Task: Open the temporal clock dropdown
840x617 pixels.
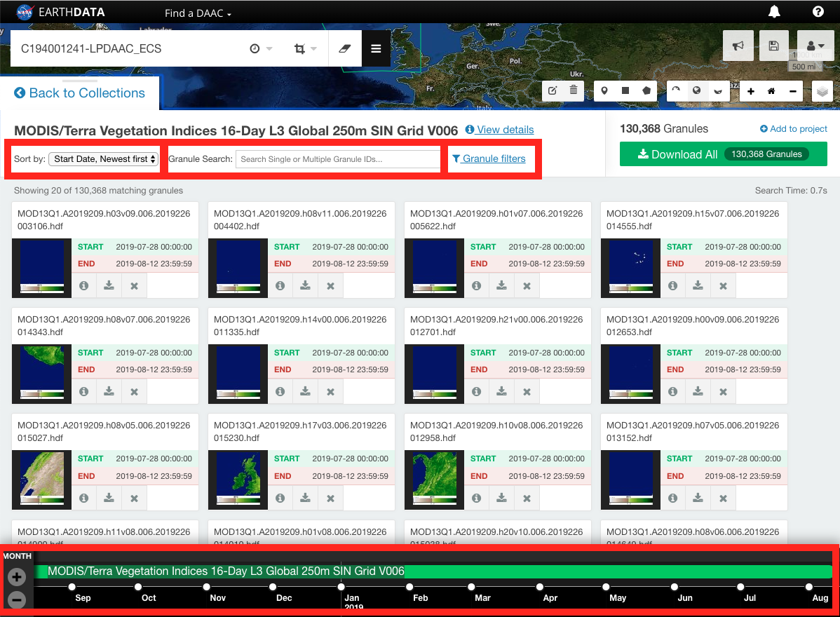Action: 261,49
